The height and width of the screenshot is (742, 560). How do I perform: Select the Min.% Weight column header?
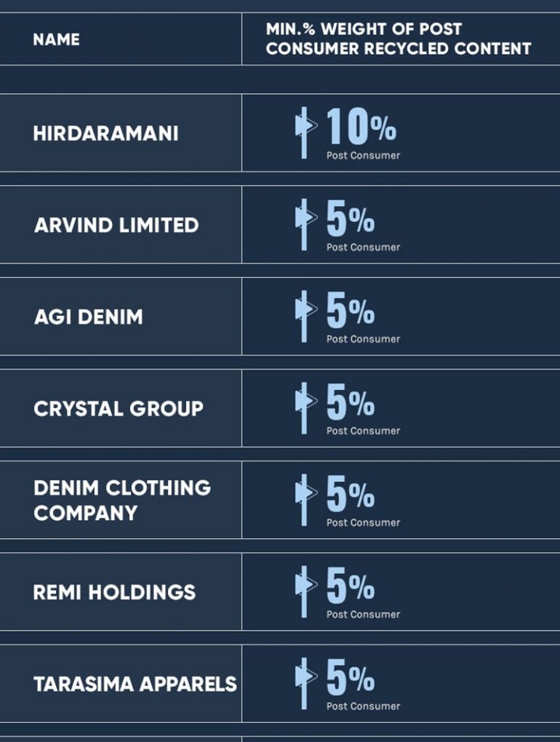coord(399,39)
